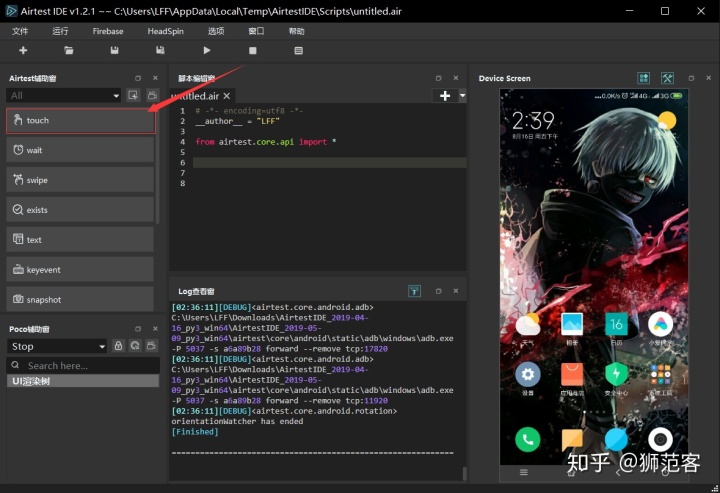Open the dropdown arrow beside new tab plus
Image resolution: width=720 pixels, height=493 pixels.
(x=462, y=95)
